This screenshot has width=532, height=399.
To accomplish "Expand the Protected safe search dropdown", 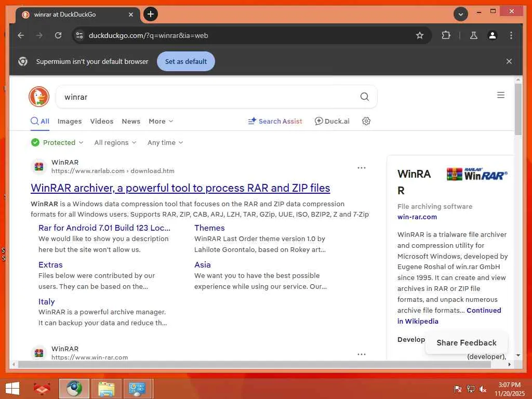I will (57, 142).
